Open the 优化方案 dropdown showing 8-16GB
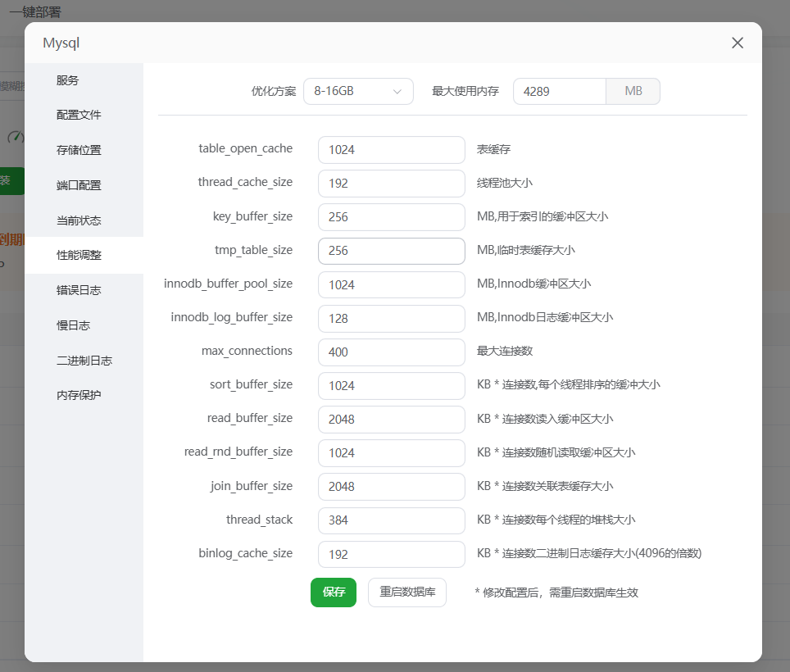The image size is (790, 672). coord(358,91)
